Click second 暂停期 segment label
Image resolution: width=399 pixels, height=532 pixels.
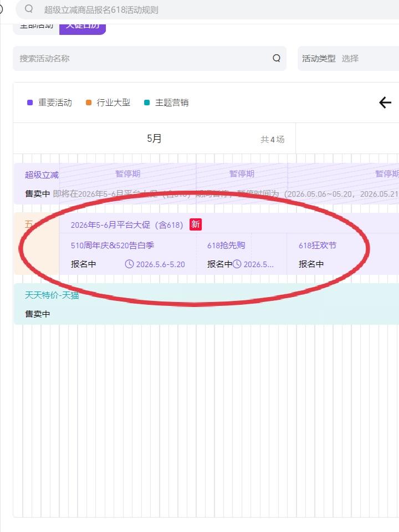[x=242, y=173]
